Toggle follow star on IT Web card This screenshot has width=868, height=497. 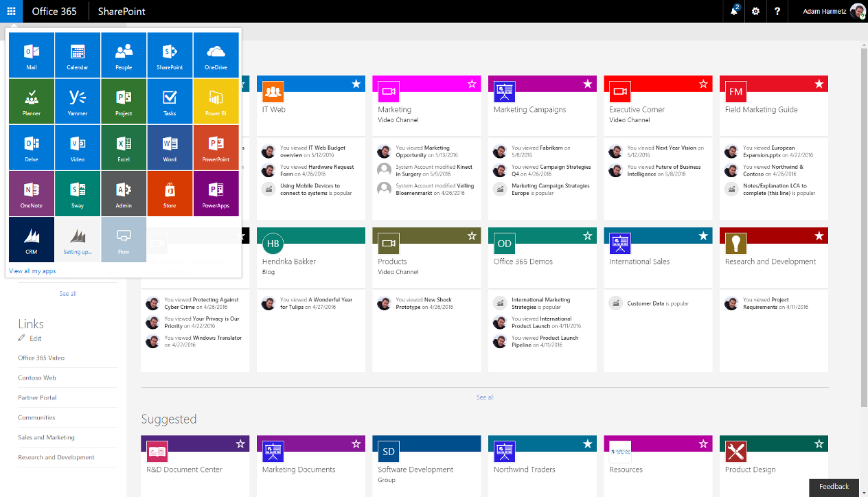356,84
